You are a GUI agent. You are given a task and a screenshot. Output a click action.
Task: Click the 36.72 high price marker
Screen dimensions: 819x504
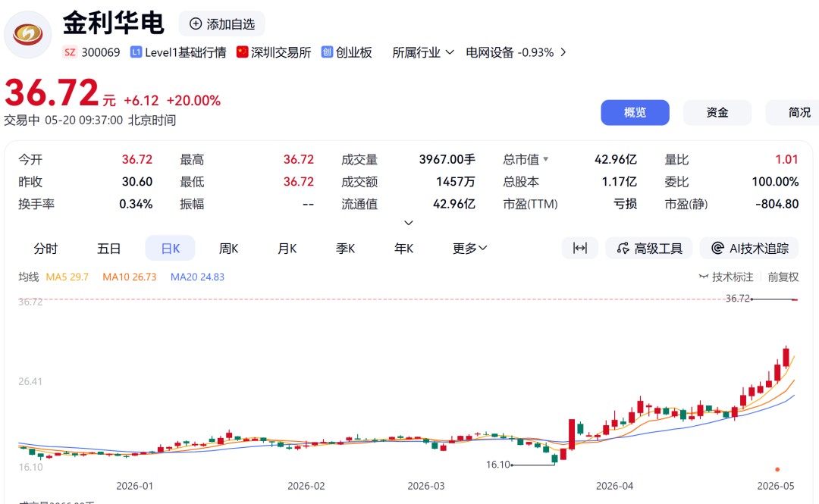(x=738, y=298)
